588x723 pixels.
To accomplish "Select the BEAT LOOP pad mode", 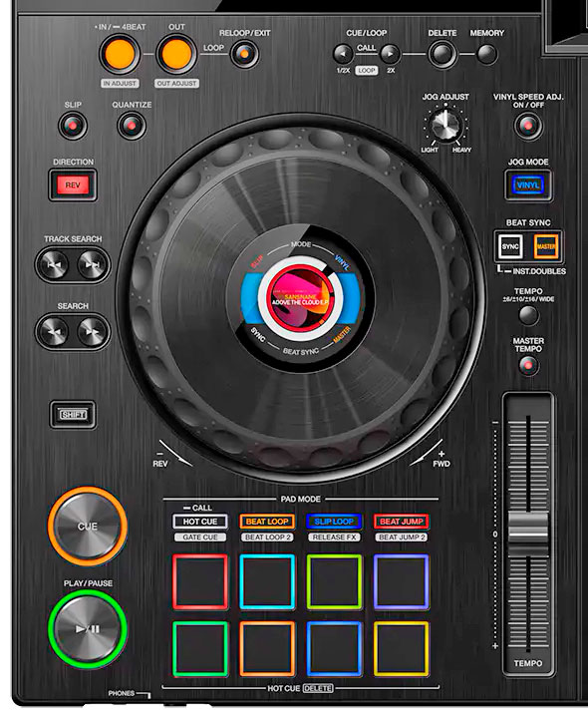I will [x=267, y=522].
